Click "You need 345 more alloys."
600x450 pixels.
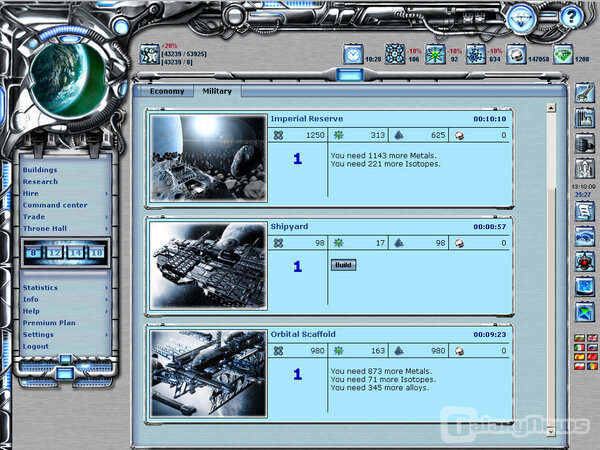(x=380, y=388)
